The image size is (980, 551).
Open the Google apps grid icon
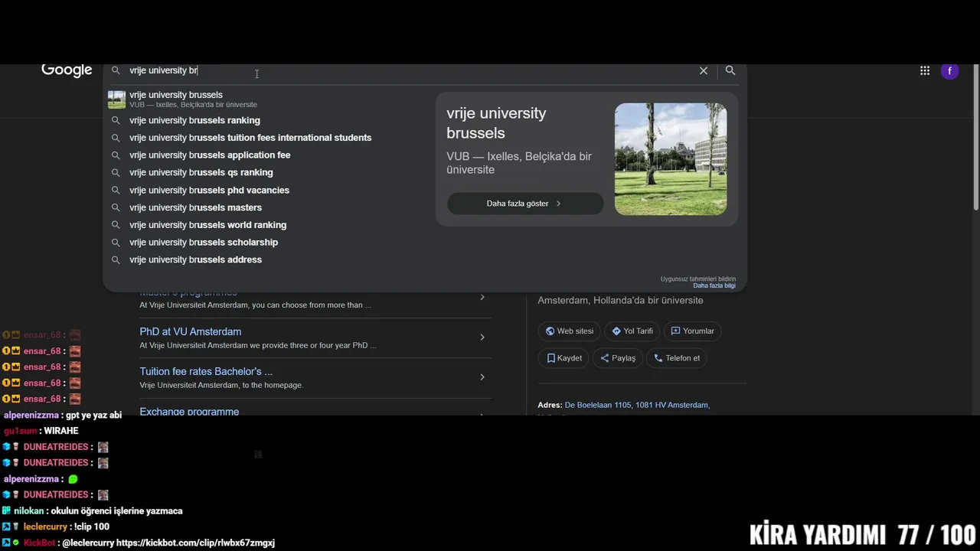pos(925,70)
